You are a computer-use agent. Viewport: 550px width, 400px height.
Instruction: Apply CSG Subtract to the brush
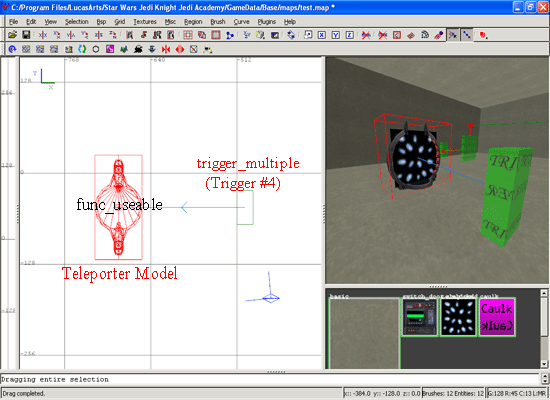click(x=188, y=35)
